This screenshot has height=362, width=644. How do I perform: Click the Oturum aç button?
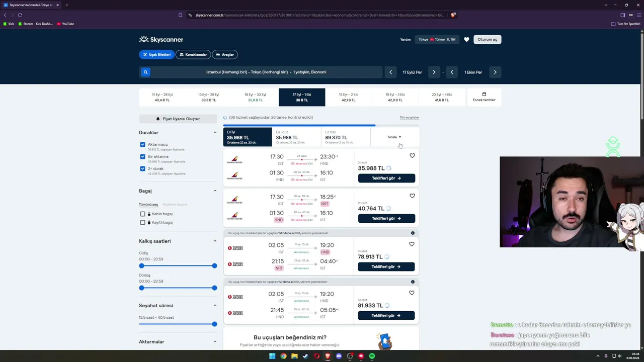487,39
